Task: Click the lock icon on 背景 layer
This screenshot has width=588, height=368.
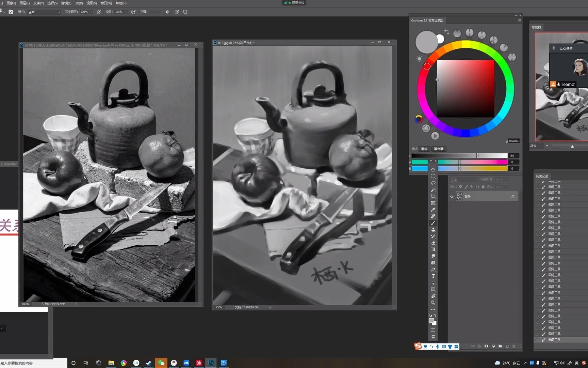Action: pyautogui.click(x=513, y=197)
